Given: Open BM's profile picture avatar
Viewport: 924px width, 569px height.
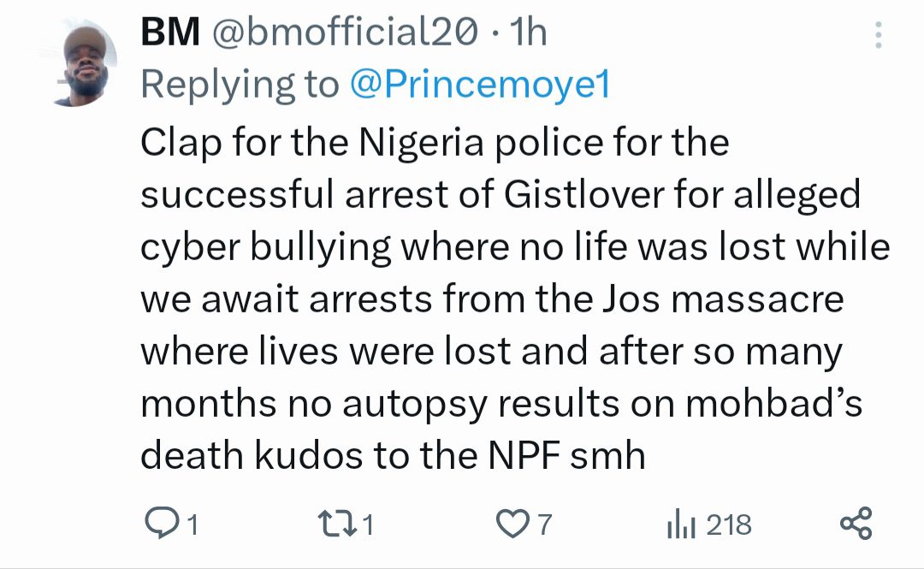Looking at the screenshot, I should click(x=84, y=62).
